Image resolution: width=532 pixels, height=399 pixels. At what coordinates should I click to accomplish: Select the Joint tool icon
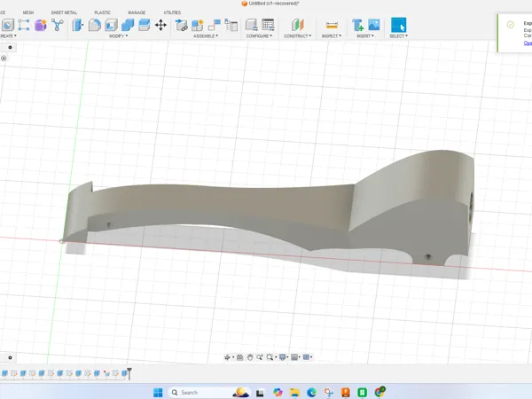click(x=214, y=25)
